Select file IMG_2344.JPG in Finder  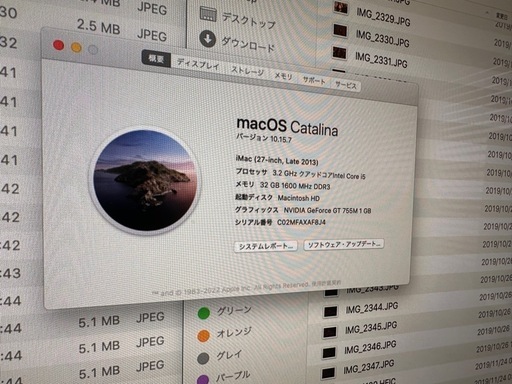tap(372, 308)
